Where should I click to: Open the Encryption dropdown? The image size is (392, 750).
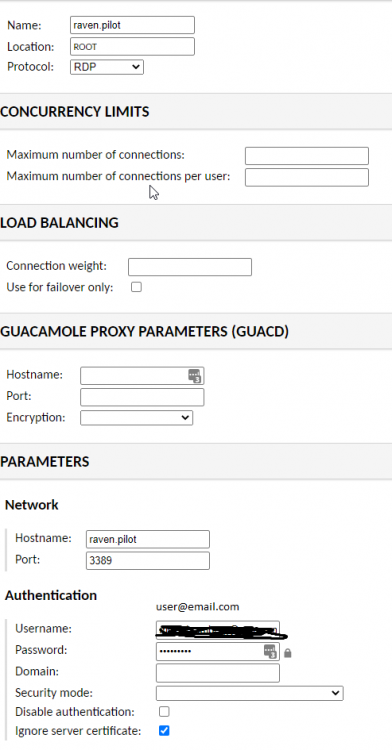136,418
